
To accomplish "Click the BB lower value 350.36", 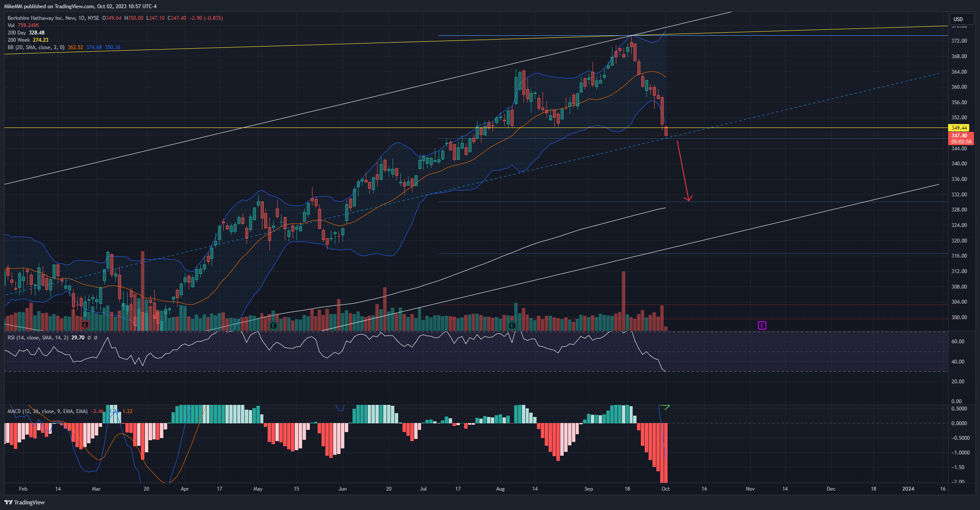I will point(112,47).
